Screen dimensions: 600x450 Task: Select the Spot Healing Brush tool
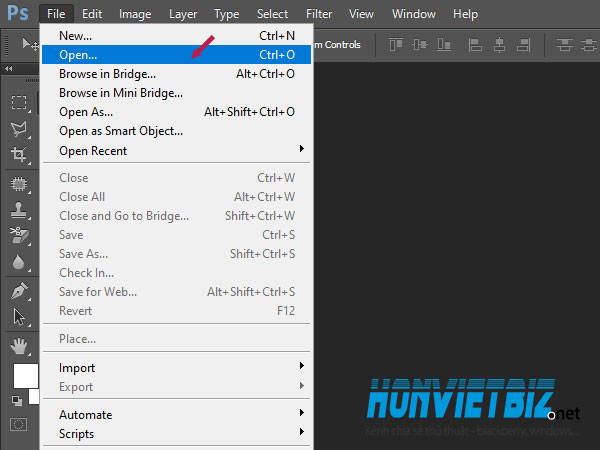coord(19,184)
